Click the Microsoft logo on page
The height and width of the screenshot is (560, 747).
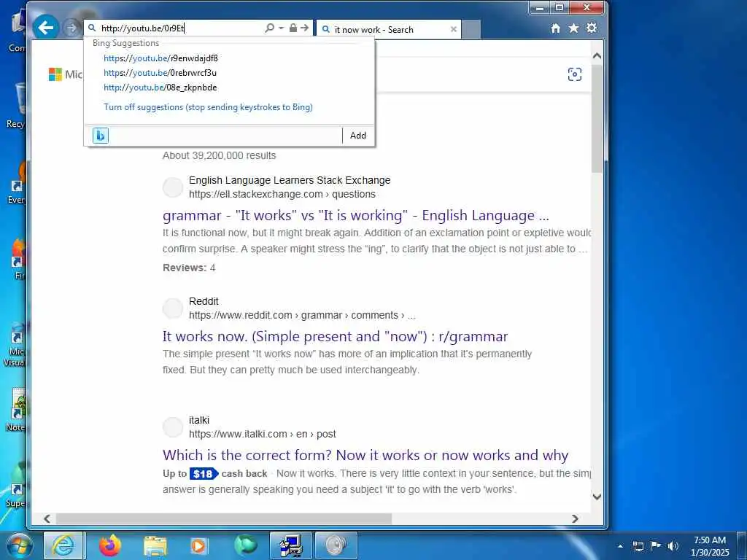[x=55, y=74]
